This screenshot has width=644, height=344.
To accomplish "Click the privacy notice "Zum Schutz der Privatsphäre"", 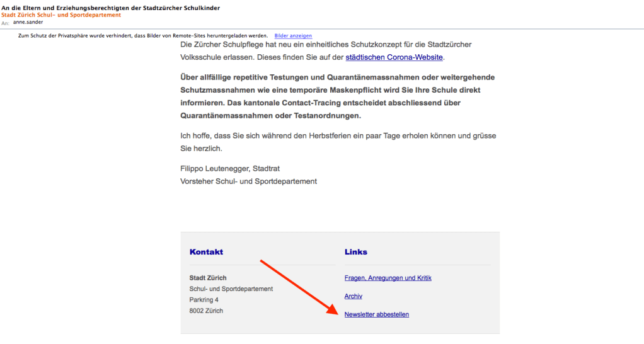I will pyautogui.click(x=143, y=36).
